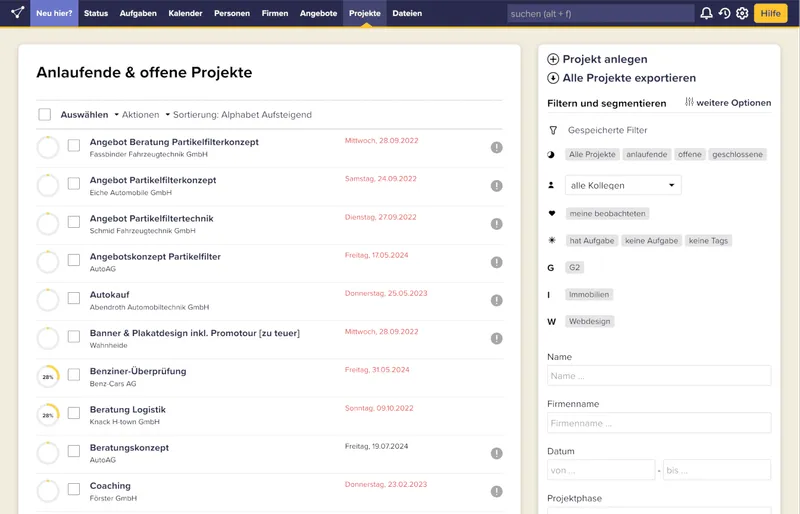
Task: Click progress ring of Banner & Plakatdesign
Action: pos(48,338)
